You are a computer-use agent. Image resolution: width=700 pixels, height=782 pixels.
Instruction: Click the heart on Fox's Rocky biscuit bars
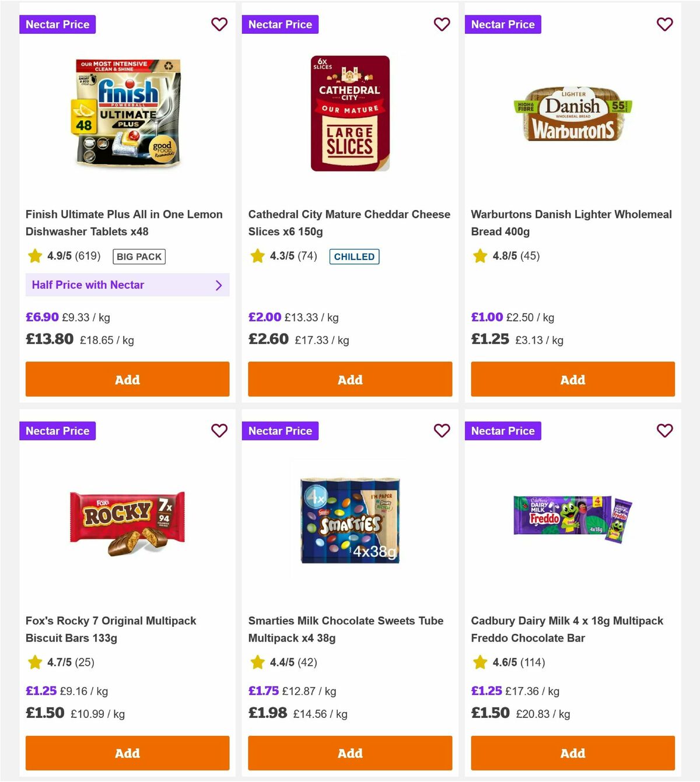coord(219,431)
